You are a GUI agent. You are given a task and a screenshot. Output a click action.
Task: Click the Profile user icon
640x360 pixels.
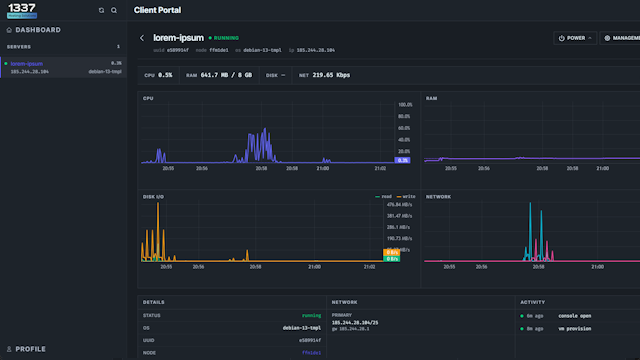click(x=9, y=349)
